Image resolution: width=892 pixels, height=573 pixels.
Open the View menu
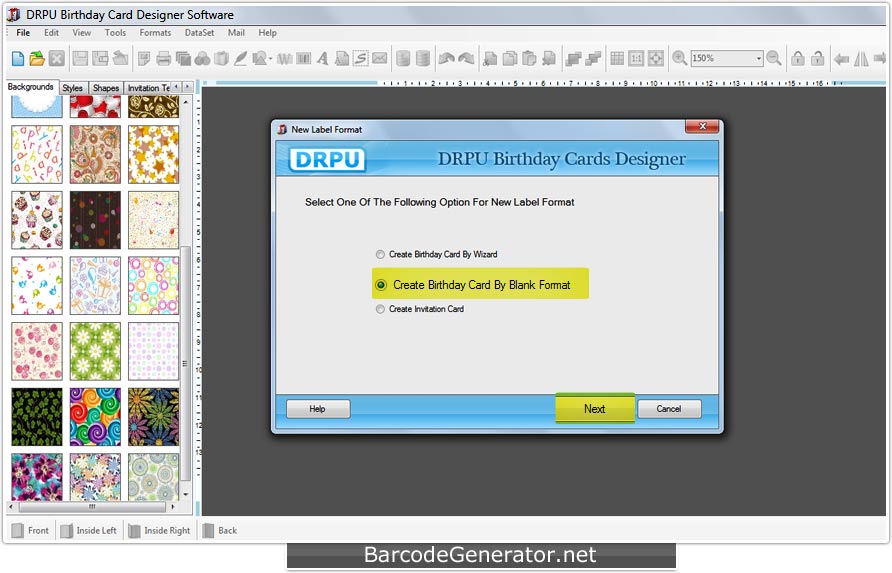coord(81,33)
